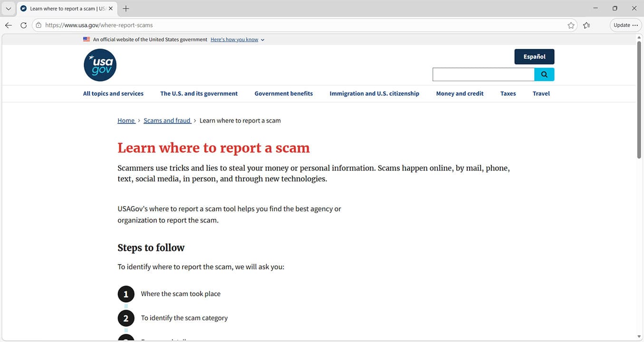The image size is (644, 342).
Task: Click the 'Home' breadcrumb link
Action: click(x=126, y=121)
